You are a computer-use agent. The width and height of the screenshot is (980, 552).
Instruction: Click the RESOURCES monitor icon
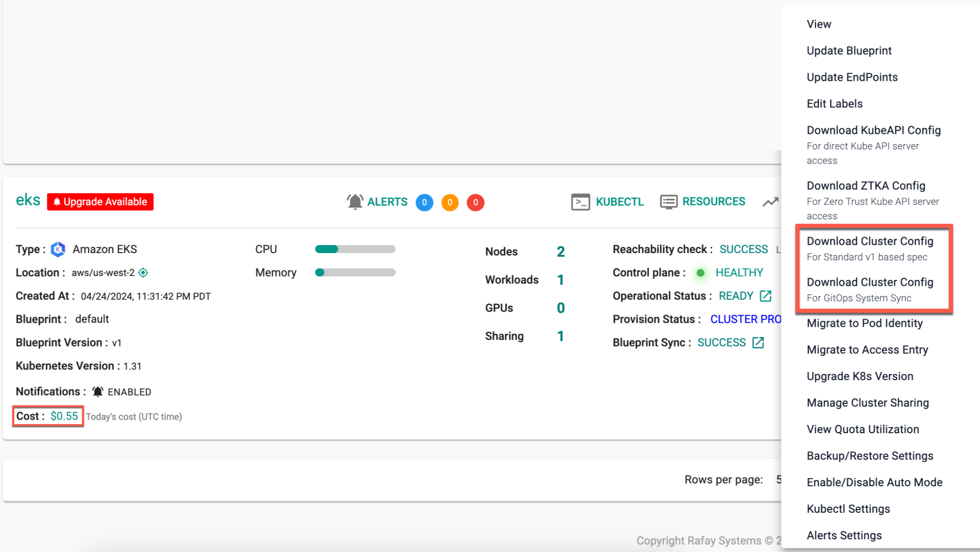coord(668,202)
